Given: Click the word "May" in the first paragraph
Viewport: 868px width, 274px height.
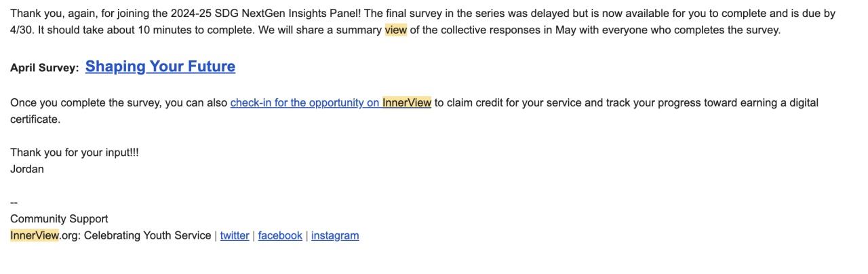Looking at the screenshot, I should coord(566,31).
